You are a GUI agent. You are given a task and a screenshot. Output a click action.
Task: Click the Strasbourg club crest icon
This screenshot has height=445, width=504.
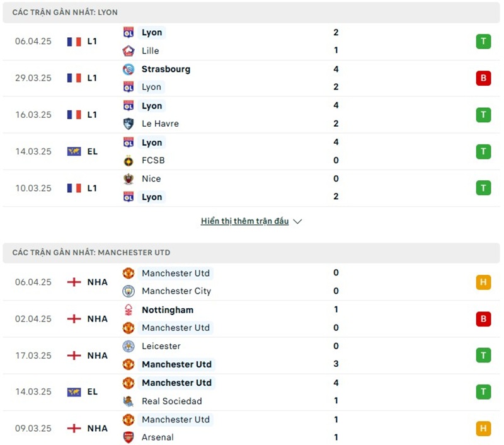[x=129, y=69]
